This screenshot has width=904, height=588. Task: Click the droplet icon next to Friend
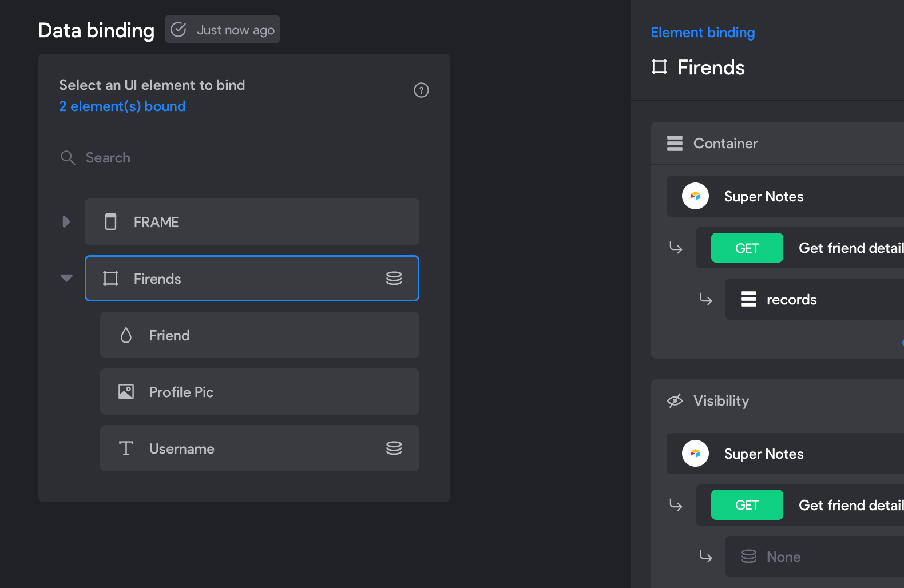(126, 335)
